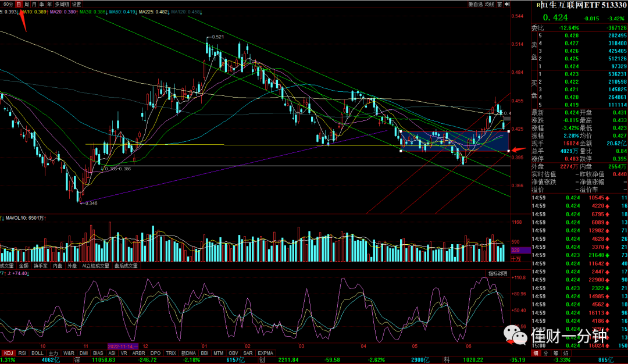Select the 新DMA indicator tab
The height and width of the screenshot is (364, 628).
click(188, 353)
